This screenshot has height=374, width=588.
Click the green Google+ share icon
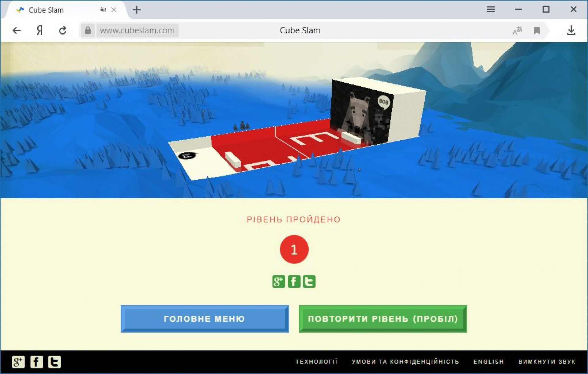278,282
